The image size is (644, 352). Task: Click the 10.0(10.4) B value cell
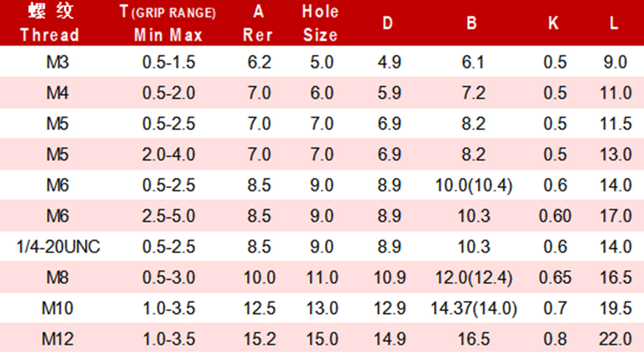click(473, 186)
